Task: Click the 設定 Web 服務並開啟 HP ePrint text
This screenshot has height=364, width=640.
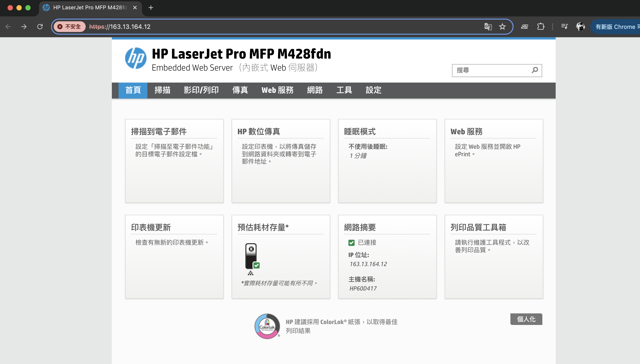Action: click(x=487, y=150)
